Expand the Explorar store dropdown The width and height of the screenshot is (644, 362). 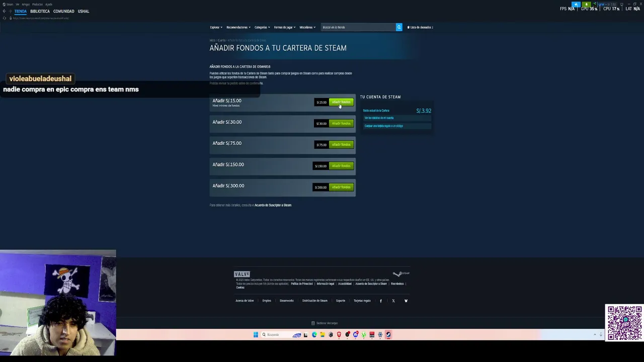click(x=215, y=27)
